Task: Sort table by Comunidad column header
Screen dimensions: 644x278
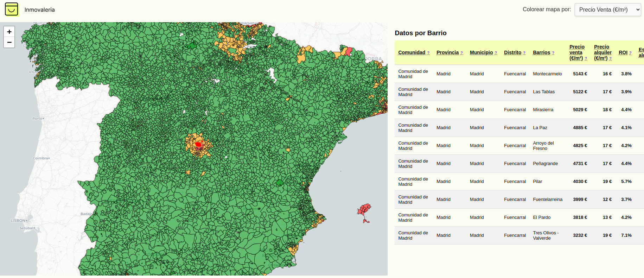Action: [x=412, y=53]
